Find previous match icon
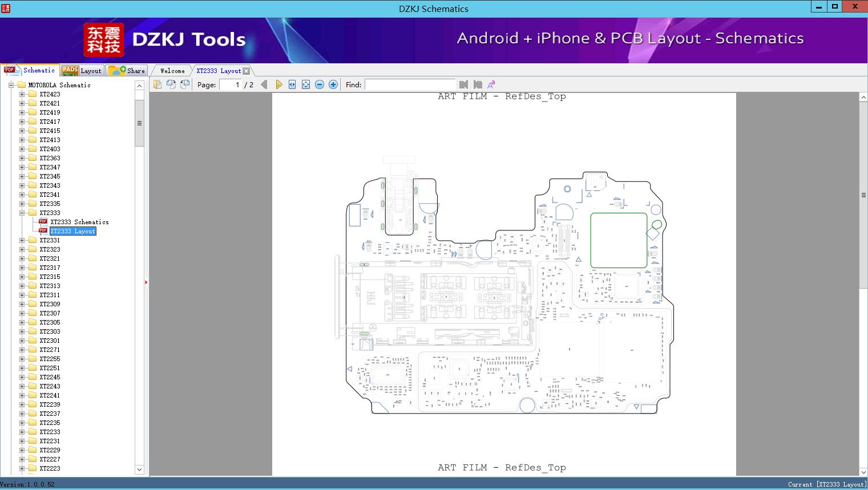The height and width of the screenshot is (490, 868). (463, 84)
